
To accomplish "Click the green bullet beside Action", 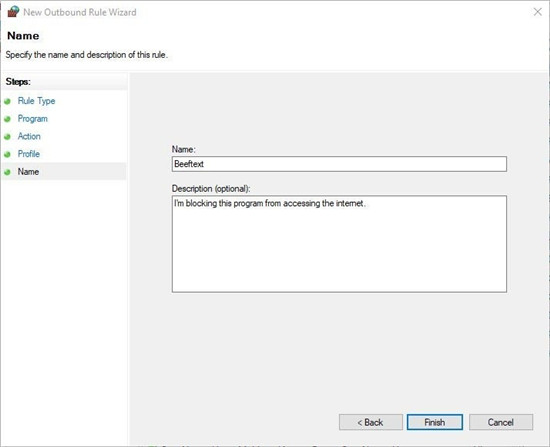I will click(x=7, y=136).
